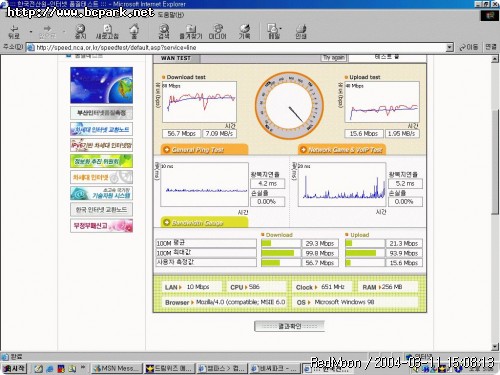This screenshot has width=500, height=375.
Task: Open the Favorites (즐겨찾기) toolbar icon
Action: click(x=191, y=31)
